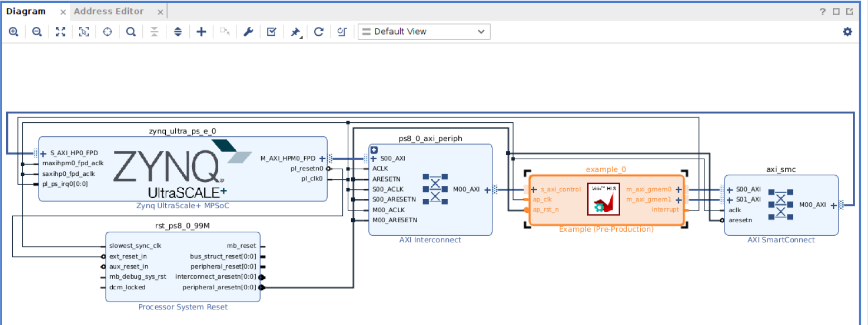
Task: Open the wrench customize block icon
Action: [248, 32]
